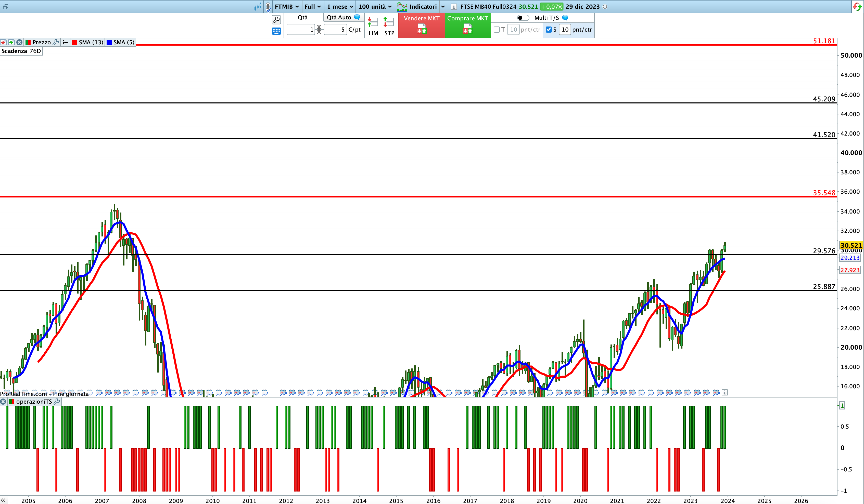Screen dimensions: 864x504
Task: Click the 25.887 horizontal level label
Action: point(824,286)
